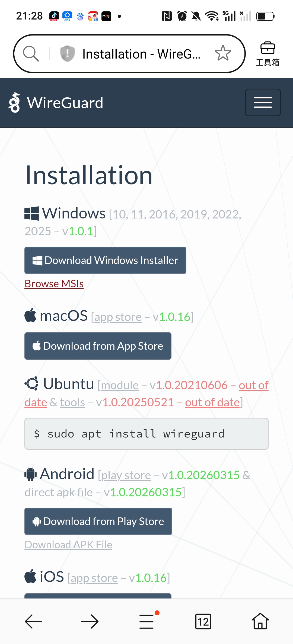Viewport: 293px width, 644px height.
Task: Click Download from Play Store button
Action: pos(98,521)
